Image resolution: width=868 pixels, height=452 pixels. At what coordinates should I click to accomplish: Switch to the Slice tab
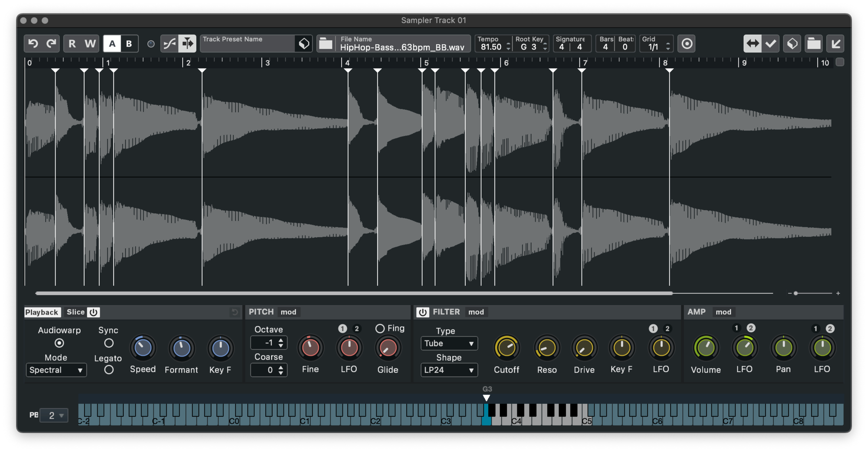click(76, 312)
